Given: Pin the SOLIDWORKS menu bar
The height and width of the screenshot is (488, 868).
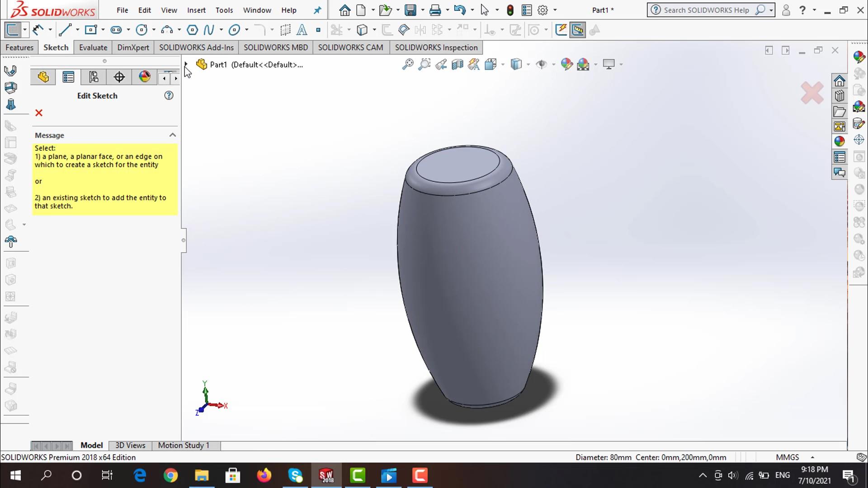Looking at the screenshot, I should [317, 10].
